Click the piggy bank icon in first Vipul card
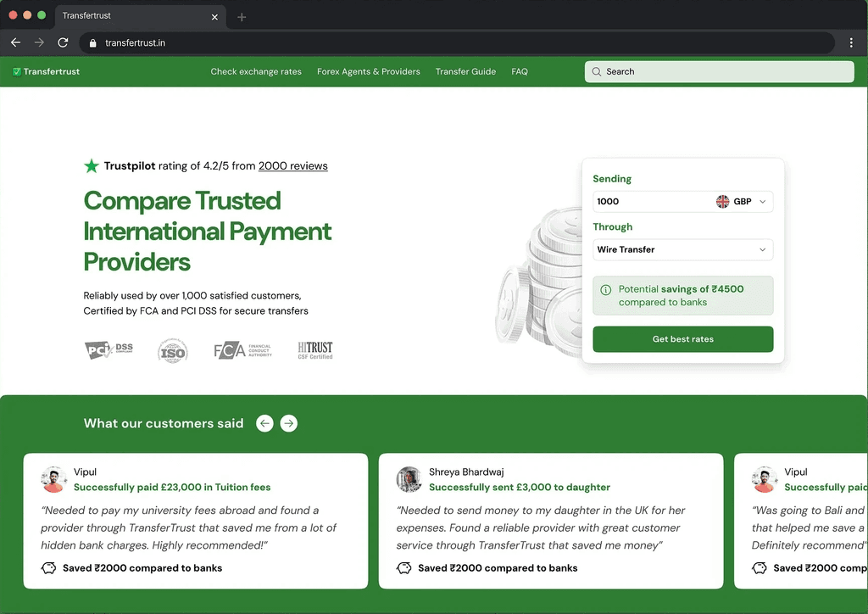Image resolution: width=868 pixels, height=614 pixels. click(x=48, y=568)
